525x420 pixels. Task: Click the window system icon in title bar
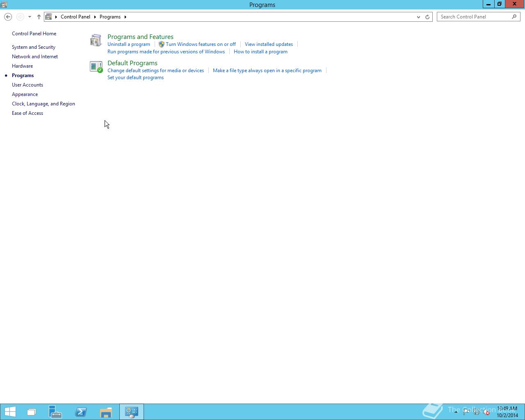(4, 5)
